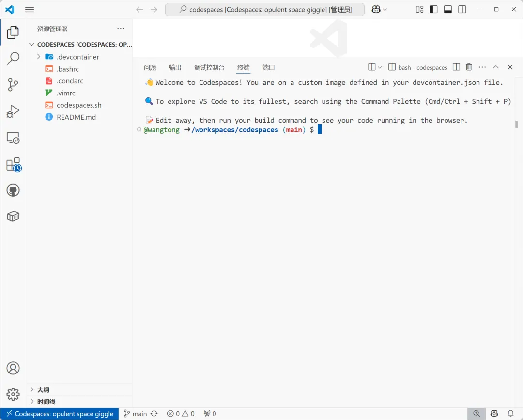Click the command center search box

coord(265,9)
